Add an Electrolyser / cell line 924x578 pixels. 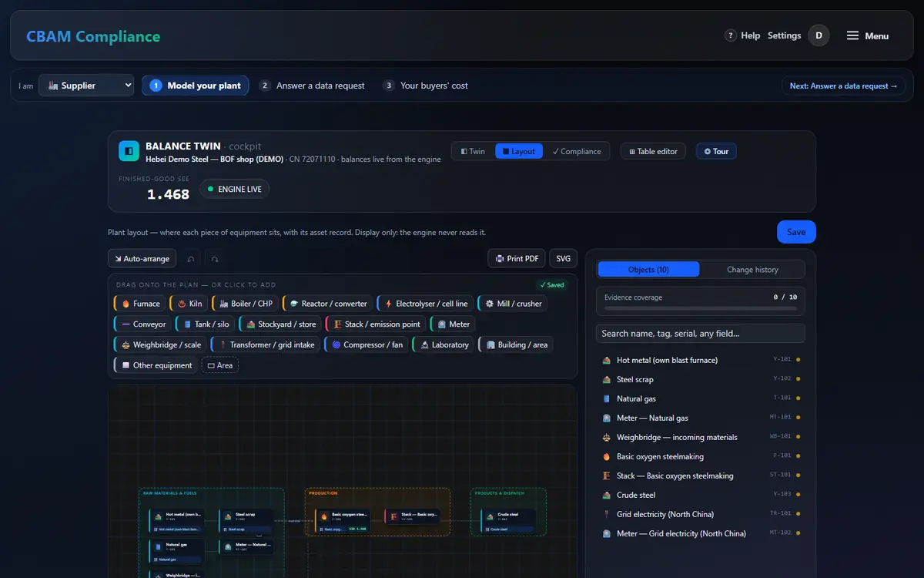point(425,304)
